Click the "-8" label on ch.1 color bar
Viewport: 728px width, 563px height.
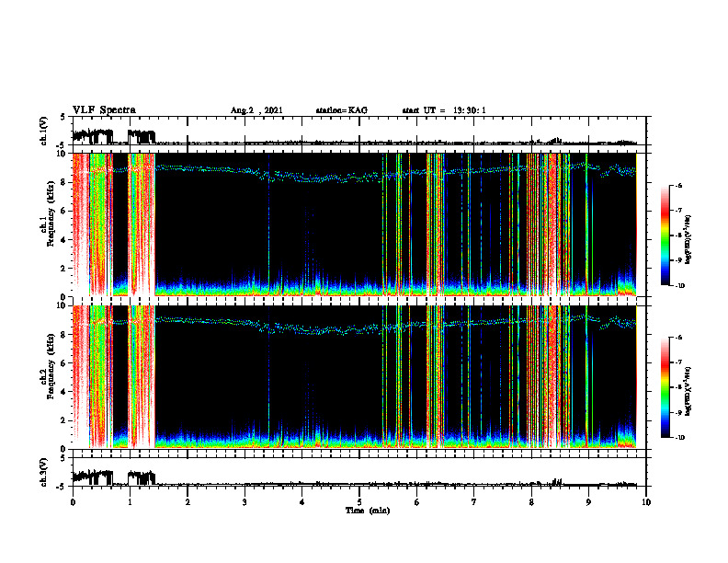coord(678,236)
